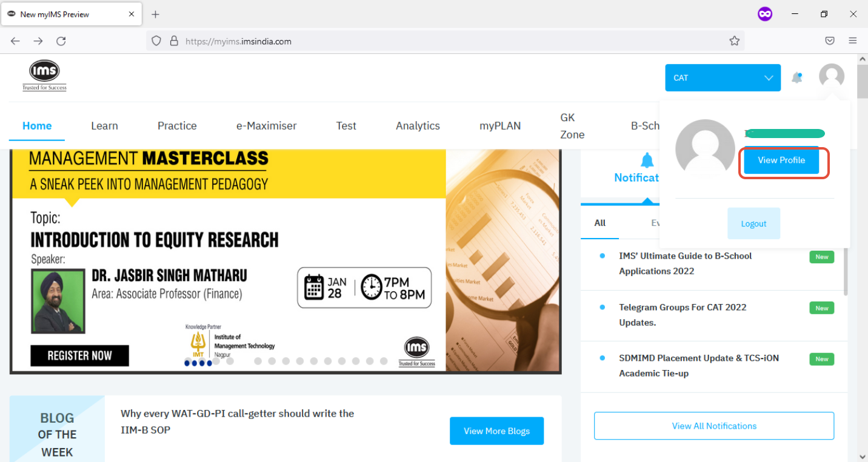Select the All notifications tab
This screenshot has height=462, width=868.
click(x=600, y=223)
